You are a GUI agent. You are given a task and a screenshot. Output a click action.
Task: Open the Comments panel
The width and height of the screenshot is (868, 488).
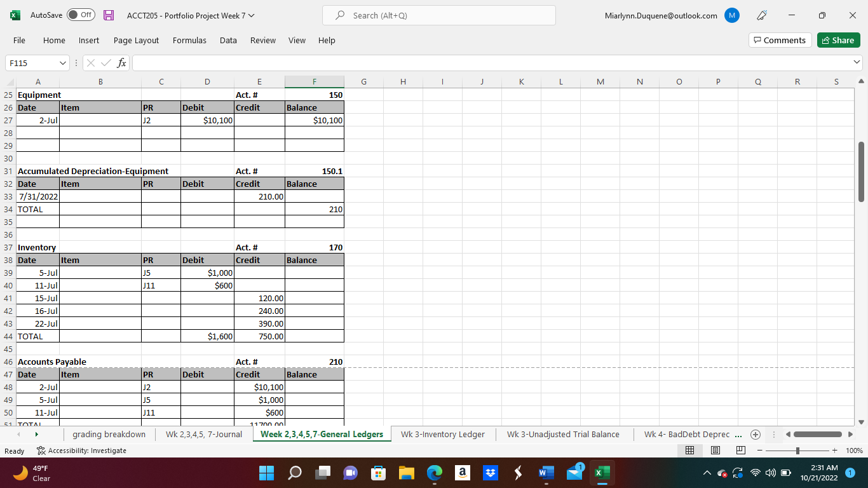point(780,39)
